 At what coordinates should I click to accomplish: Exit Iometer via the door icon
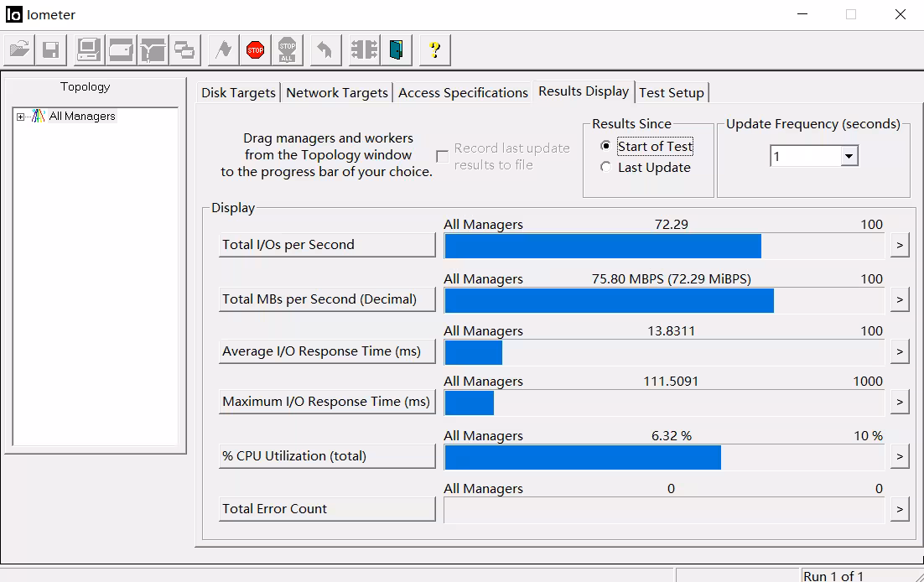396,49
